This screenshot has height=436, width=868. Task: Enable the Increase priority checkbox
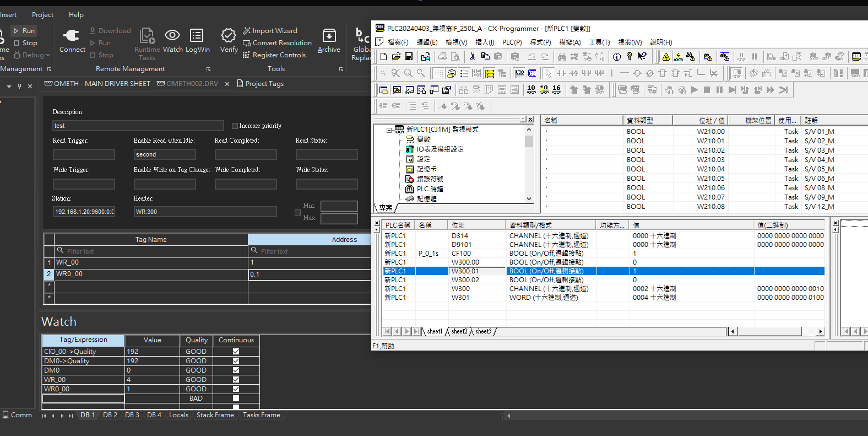(x=235, y=126)
